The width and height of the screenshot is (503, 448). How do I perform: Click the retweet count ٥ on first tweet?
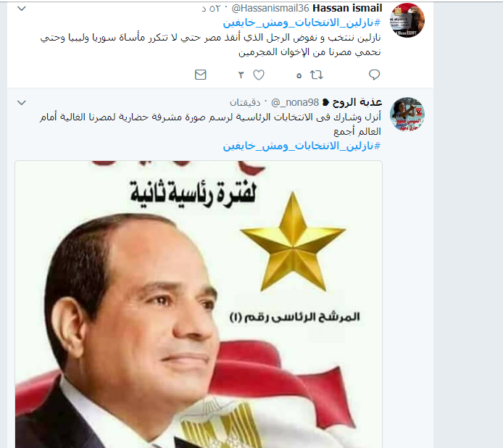(299, 75)
